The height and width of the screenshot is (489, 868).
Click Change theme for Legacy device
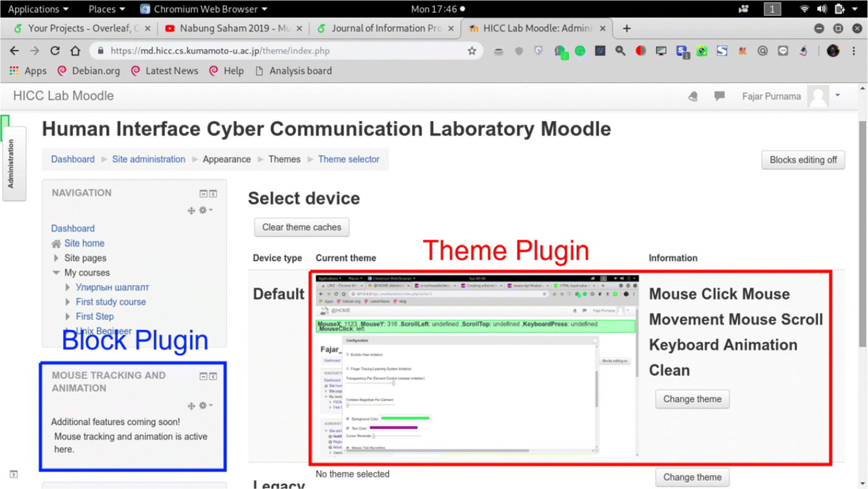click(692, 477)
